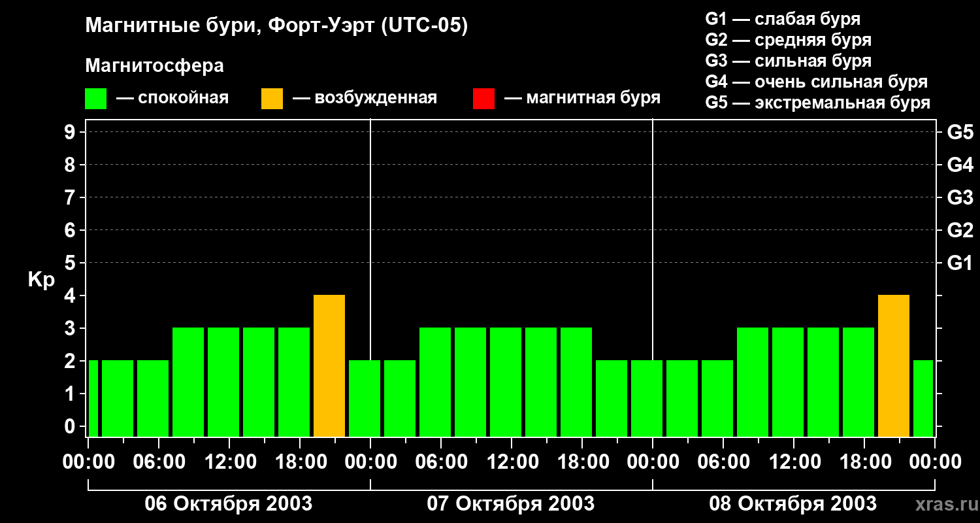Click the line "G3 — сильная буря"
This screenshot has height=523, width=980.
coord(789,61)
